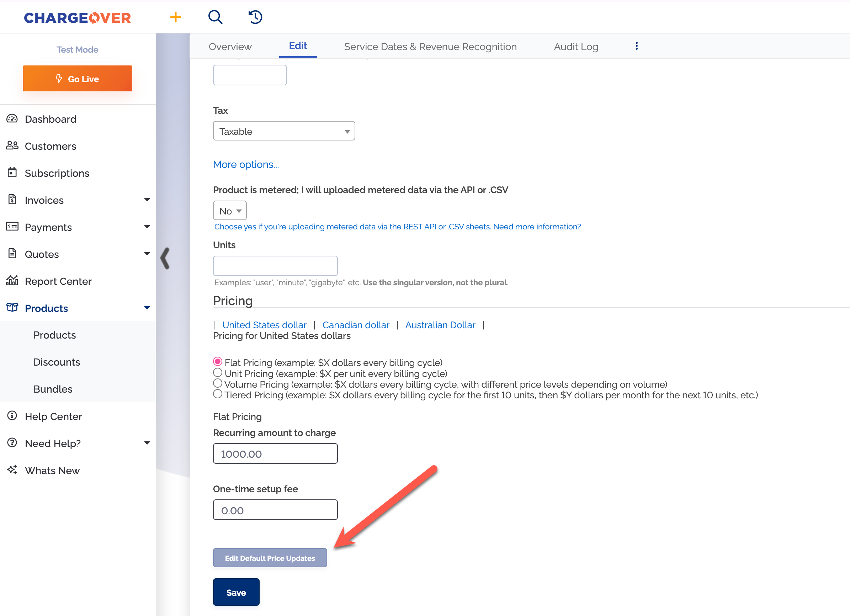Click the Recurring amount to charge field
Screen dimensions: 850x616
pos(275,454)
